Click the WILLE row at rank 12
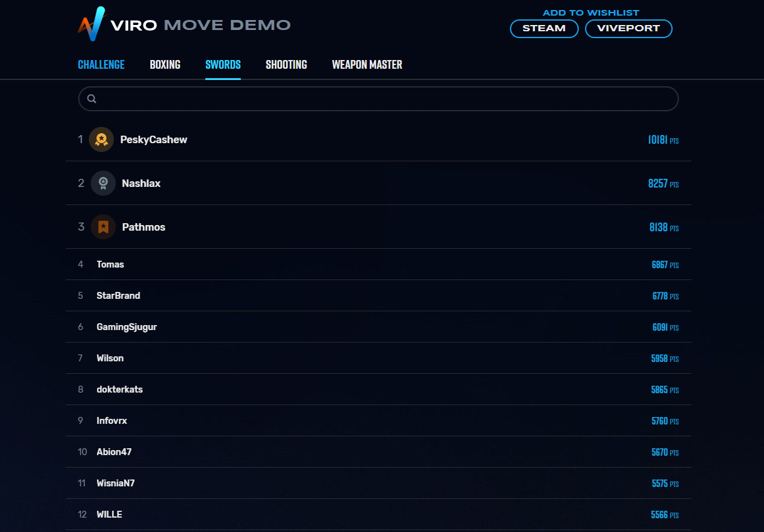 pyautogui.click(x=379, y=514)
